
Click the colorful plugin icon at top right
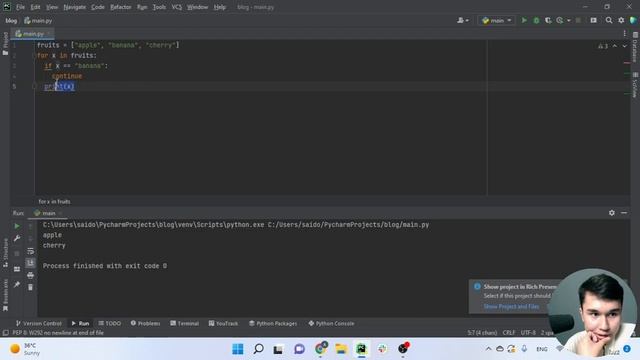[x=633, y=20]
